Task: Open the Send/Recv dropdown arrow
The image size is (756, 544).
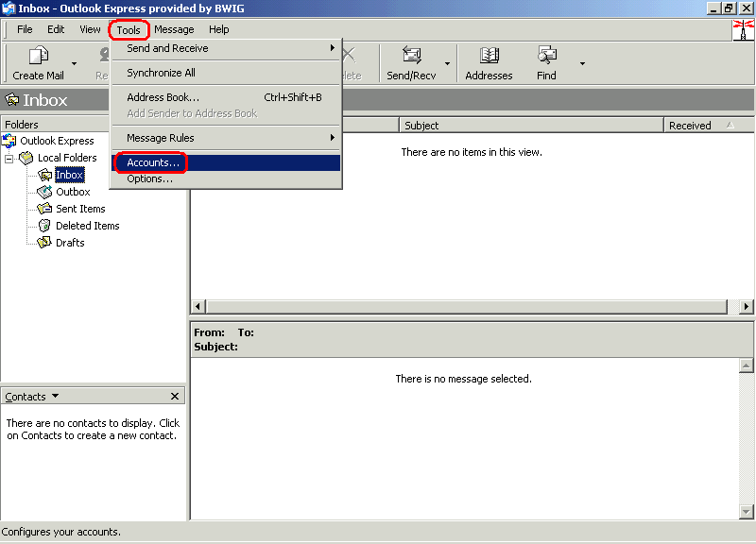Action: pos(447,63)
